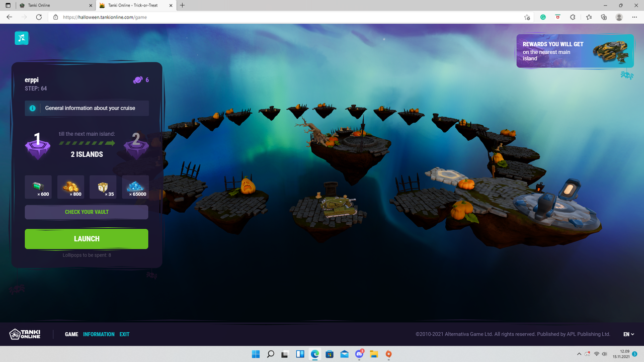The height and width of the screenshot is (362, 644).
Task: Add this page to favorites
Action: tap(527, 17)
